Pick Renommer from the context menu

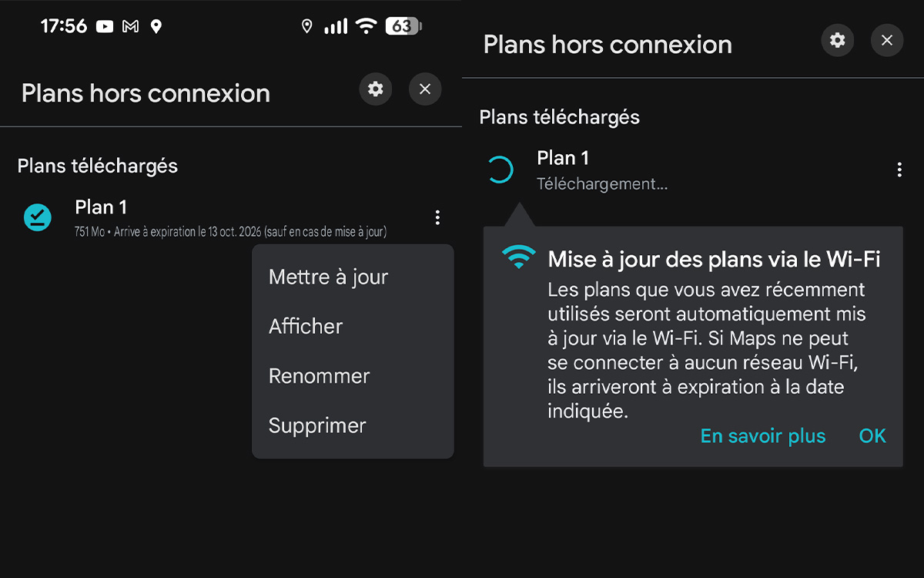pos(319,376)
